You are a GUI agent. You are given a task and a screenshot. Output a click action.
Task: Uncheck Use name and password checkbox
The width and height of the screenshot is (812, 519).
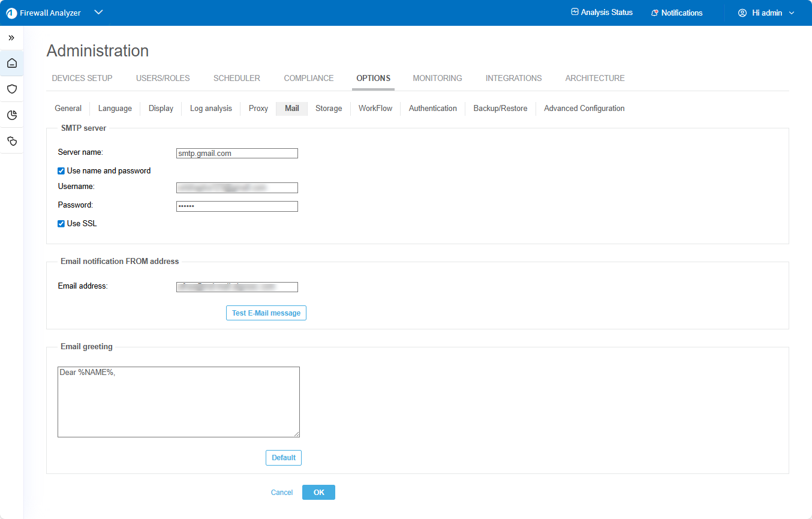[x=61, y=171]
